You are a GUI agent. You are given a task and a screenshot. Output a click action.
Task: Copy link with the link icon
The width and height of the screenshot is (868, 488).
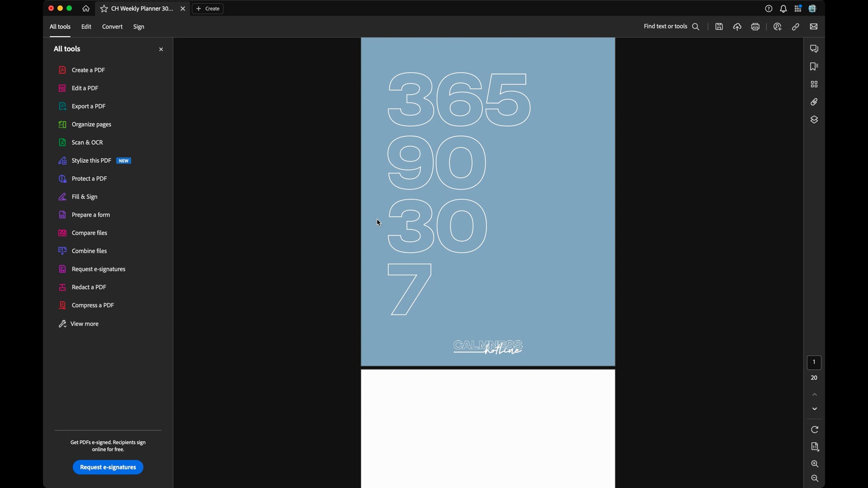796,27
